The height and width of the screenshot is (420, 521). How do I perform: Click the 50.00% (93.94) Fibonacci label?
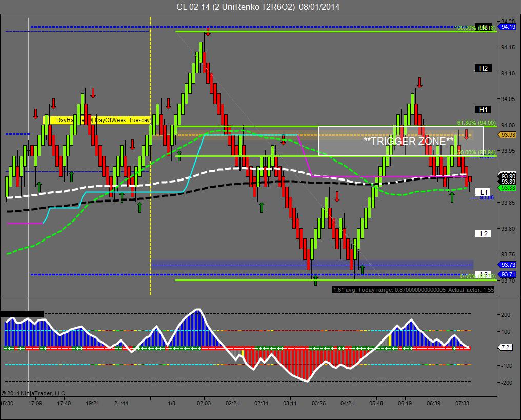coord(476,152)
